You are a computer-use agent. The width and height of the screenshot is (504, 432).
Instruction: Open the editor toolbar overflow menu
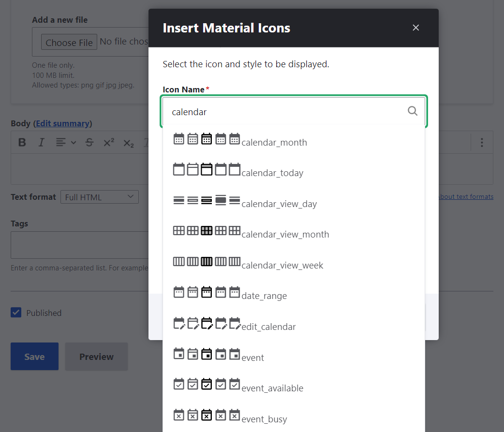click(x=482, y=142)
